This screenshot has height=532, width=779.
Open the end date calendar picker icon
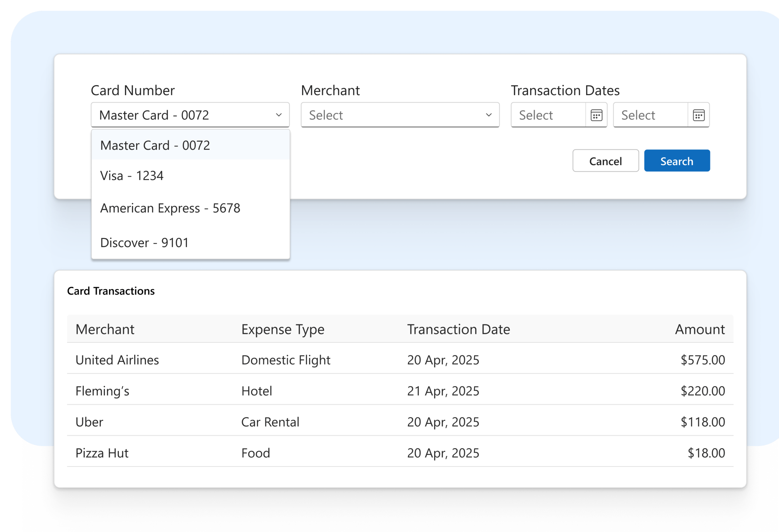[699, 115]
